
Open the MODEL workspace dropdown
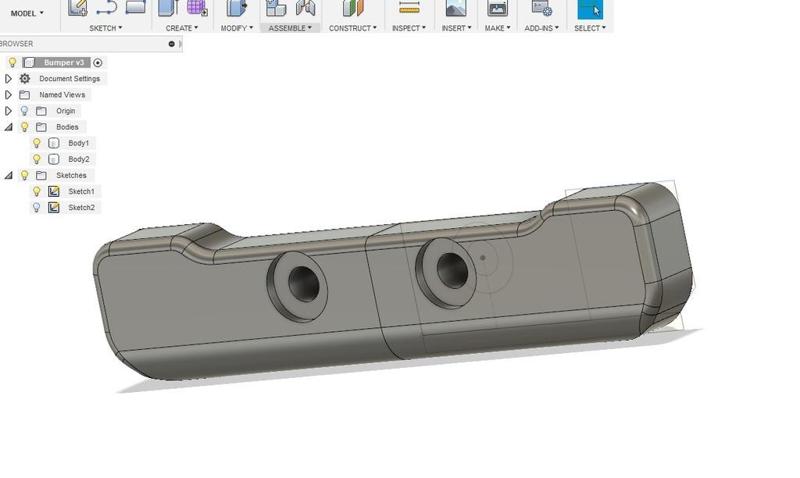coord(27,13)
